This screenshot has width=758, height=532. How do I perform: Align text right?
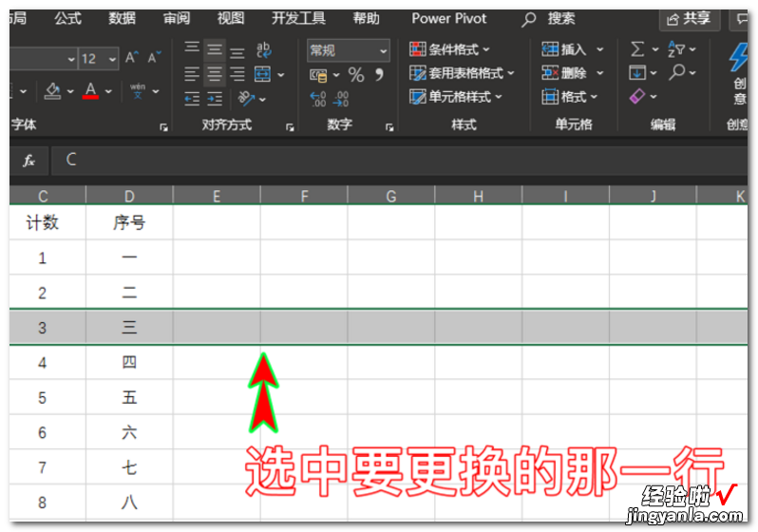(x=237, y=74)
